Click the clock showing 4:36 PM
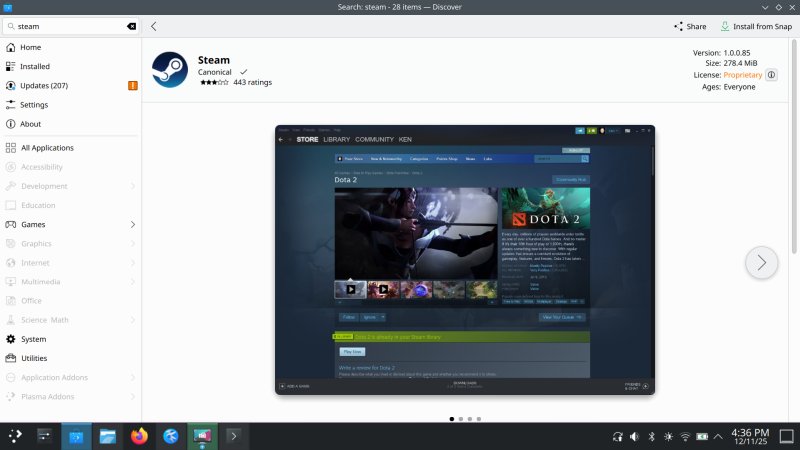The width and height of the screenshot is (800, 450). click(x=750, y=437)
